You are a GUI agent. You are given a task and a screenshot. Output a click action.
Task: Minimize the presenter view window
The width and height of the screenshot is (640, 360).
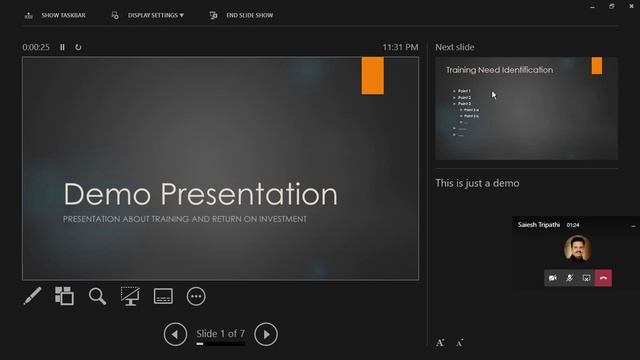point(592,7)
